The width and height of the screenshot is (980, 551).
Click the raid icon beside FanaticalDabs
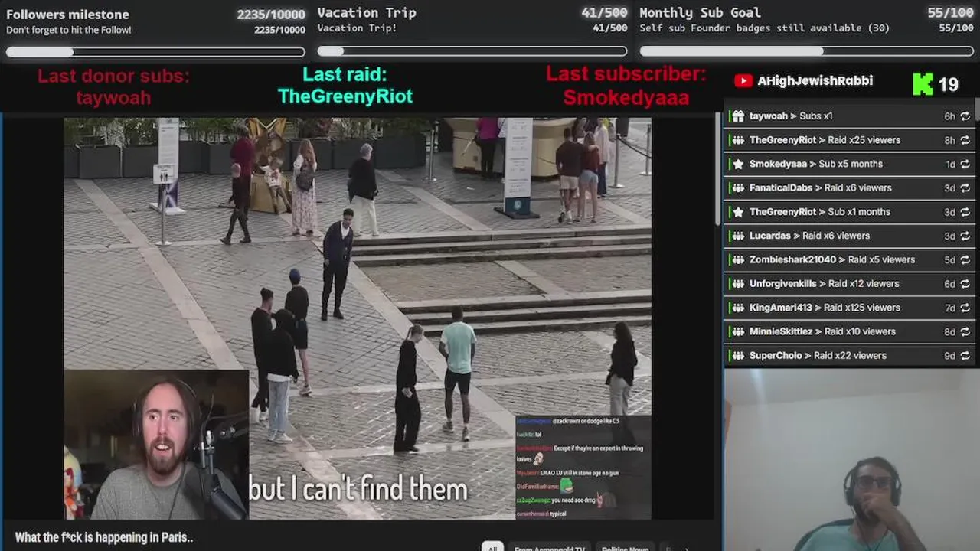pyautogui.click(x=737, y=187)
